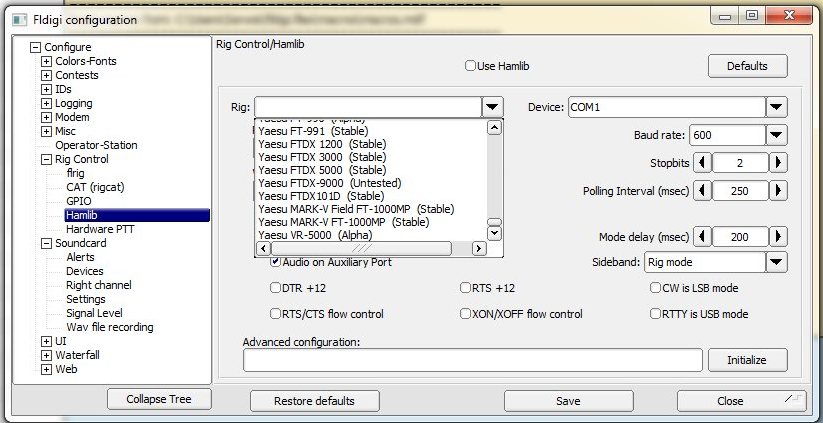This screenshot has height=423, width=823.
Task: Open Signal Level settings
Action: coord(94,313)
